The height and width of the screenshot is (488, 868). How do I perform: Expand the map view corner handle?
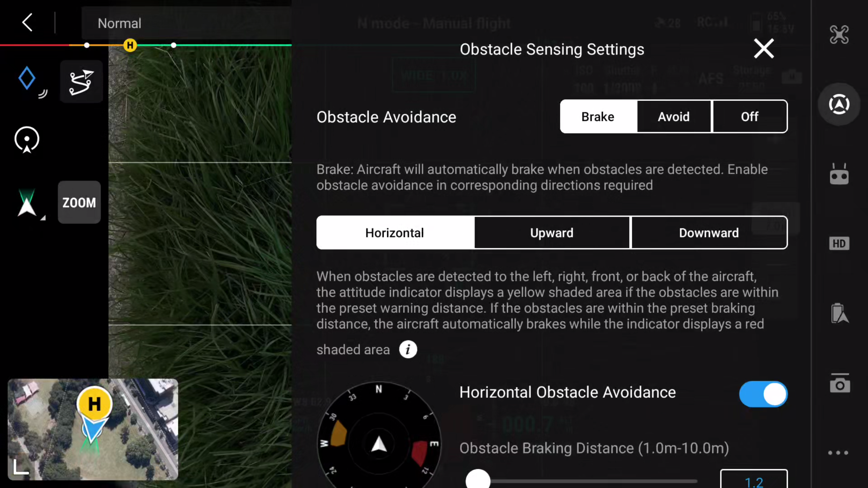click(x=21, y=467)
